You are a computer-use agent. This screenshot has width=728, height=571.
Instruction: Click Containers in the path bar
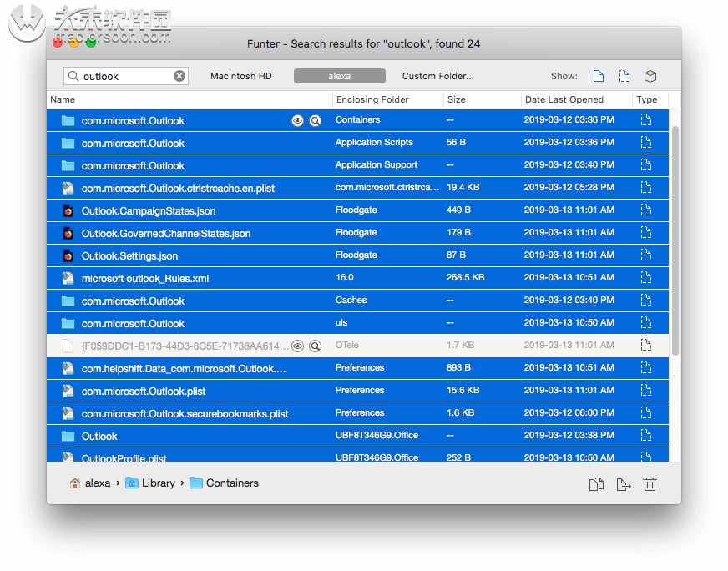(x=225, y=483)
